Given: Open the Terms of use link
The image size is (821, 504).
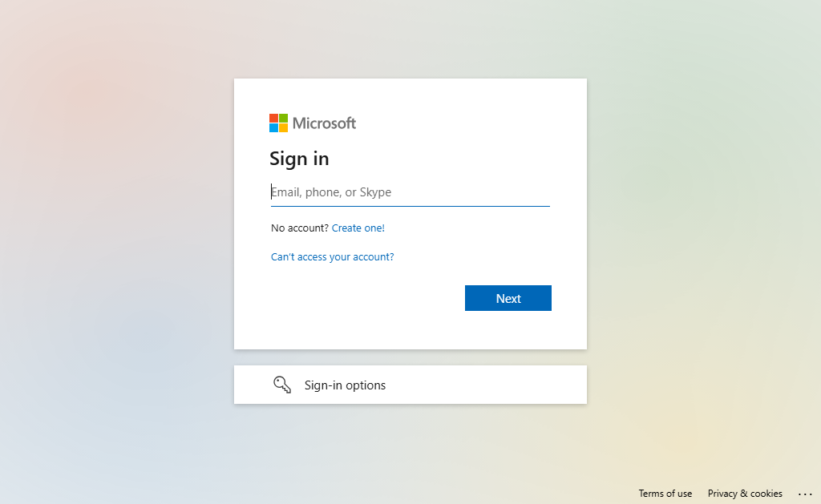Looking at the screenshot, I should 665,494.
